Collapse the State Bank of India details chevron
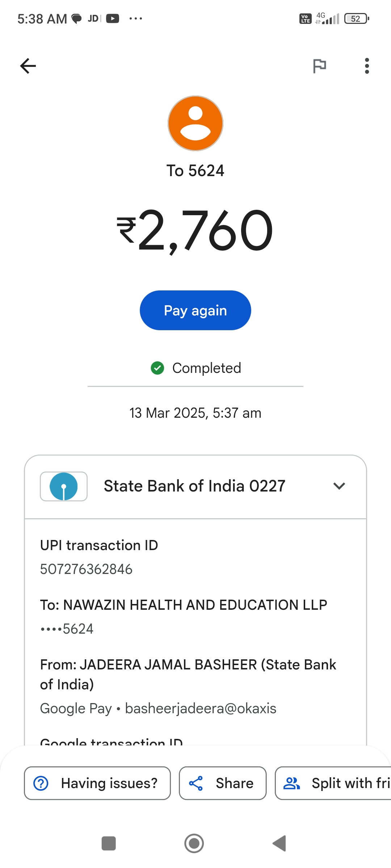This screenshot has height=868, width=391. tap(339, 486)
